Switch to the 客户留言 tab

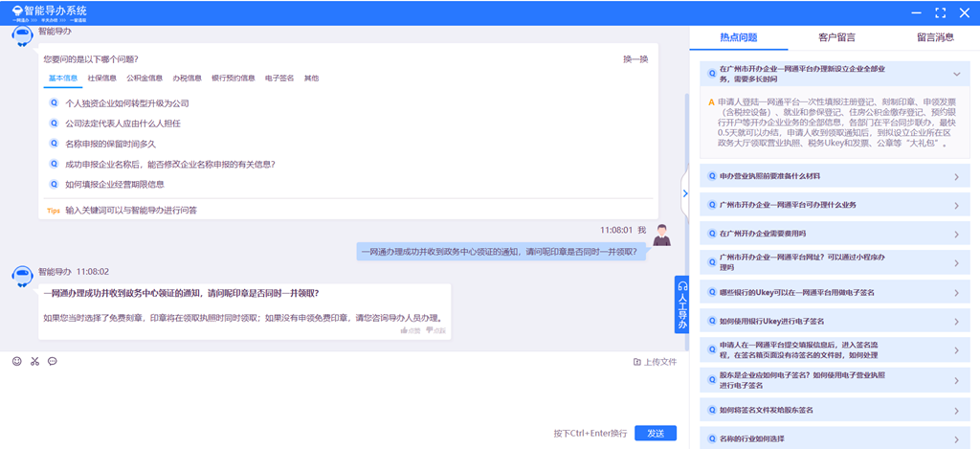(836, 37)
